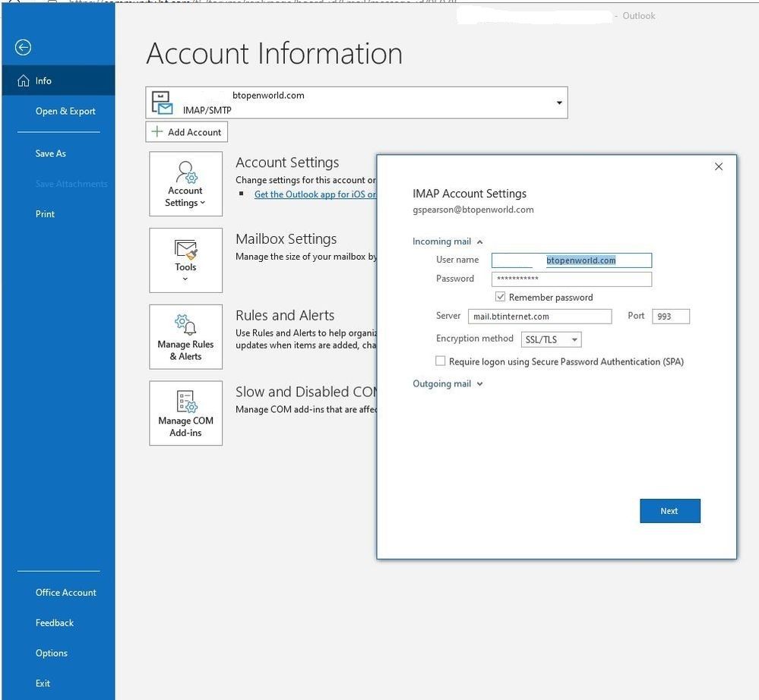Close the IMAP Account Settings dialog
This screenshot has width=759, height=700.
coord(718,166)
